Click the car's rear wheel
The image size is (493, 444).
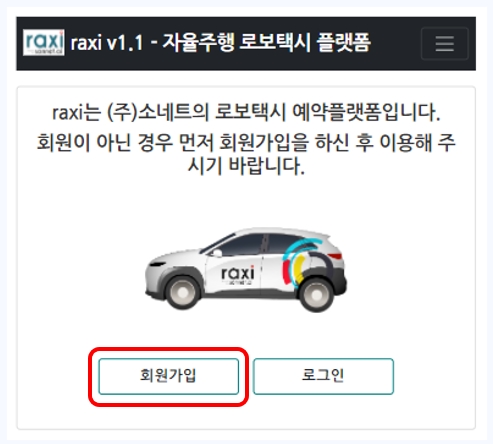pyautogui.click(x=316, y=295)
